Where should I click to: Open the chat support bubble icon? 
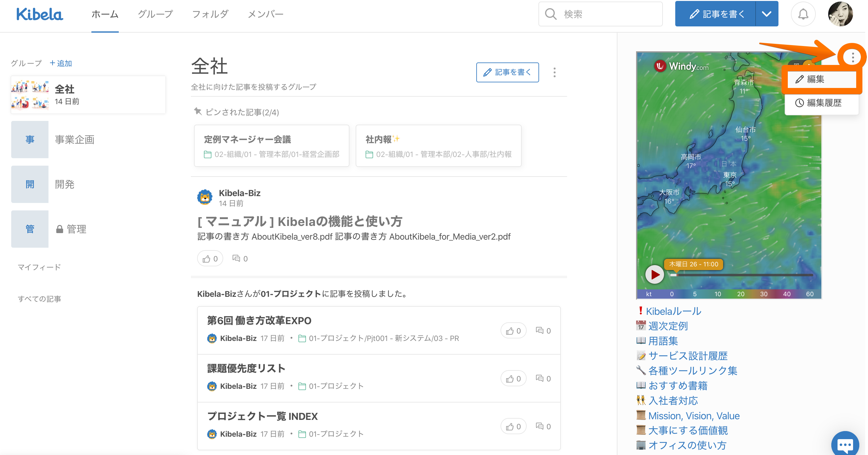coord(845,444)
